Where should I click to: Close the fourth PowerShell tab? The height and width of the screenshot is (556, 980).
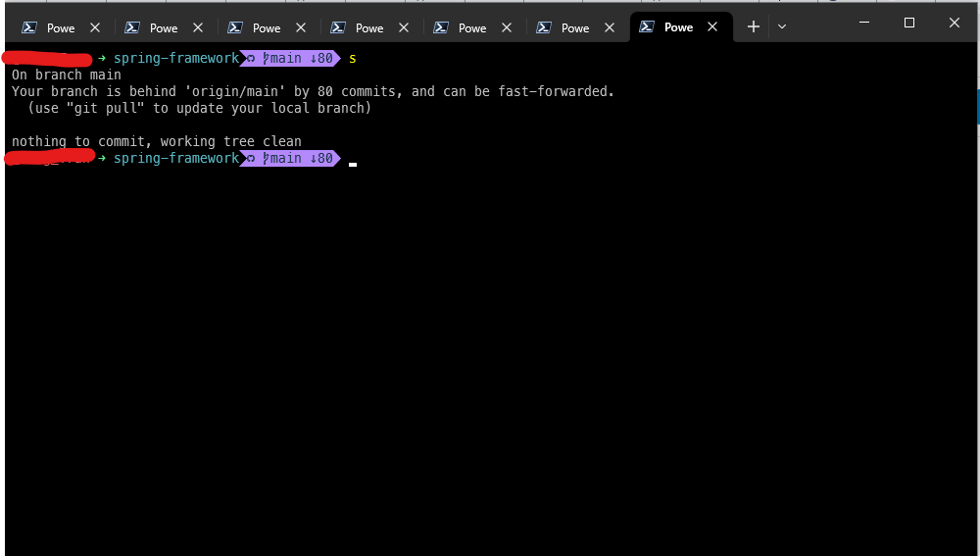click(x=404, y=27)
